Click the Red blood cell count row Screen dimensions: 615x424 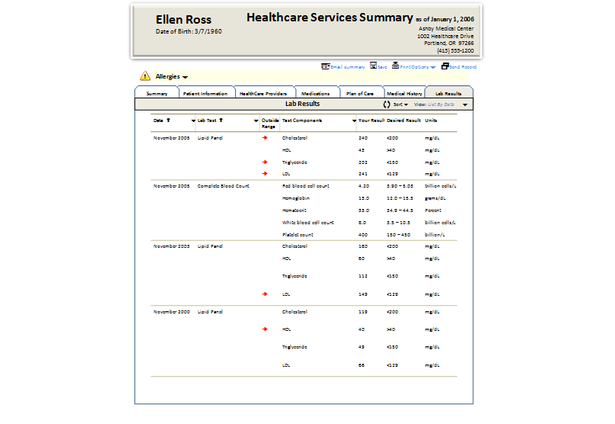coord(304,186)
